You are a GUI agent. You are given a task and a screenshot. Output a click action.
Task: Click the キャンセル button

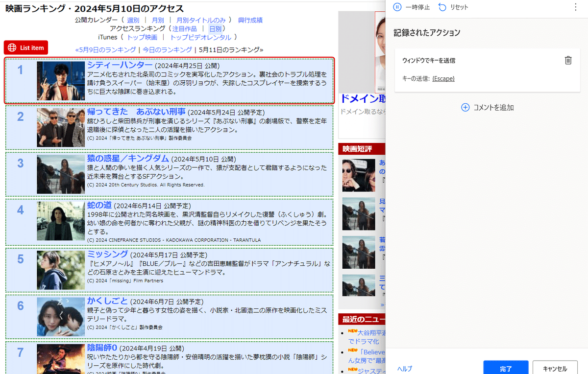(555, 369)
